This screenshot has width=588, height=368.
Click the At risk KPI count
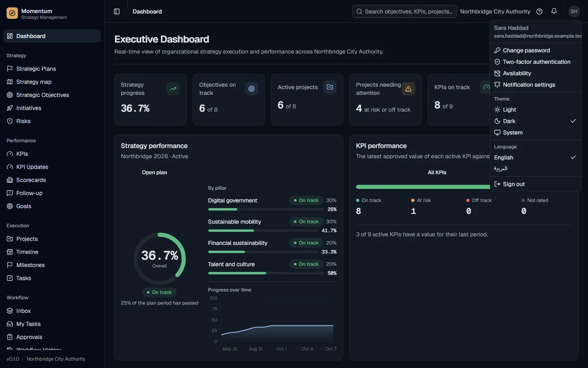tap(414, 211)
